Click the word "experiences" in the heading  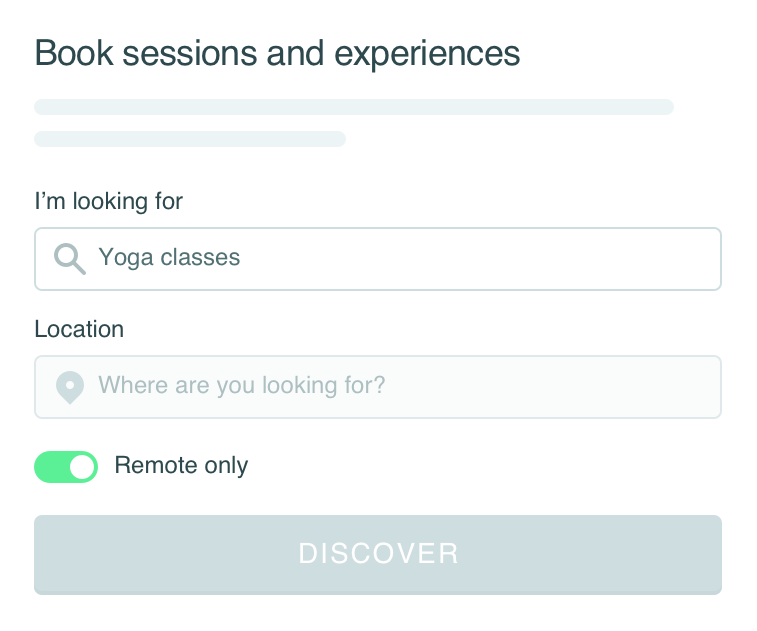coord(427,53)
